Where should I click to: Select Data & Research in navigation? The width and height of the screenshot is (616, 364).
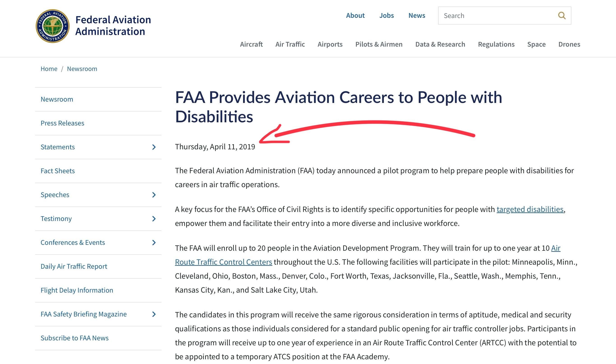[x=440, y=44]
